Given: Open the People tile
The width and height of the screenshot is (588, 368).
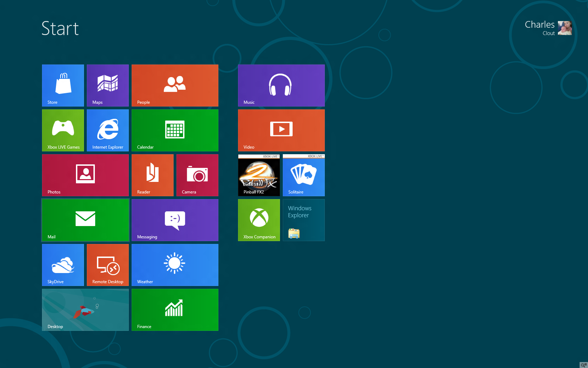Looking at the screenshot, I should [175, 86].
